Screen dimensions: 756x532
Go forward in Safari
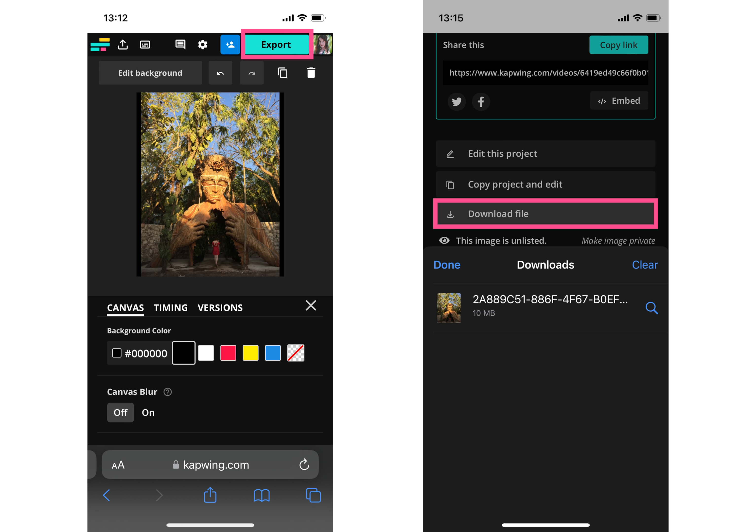(x=159, y=495)
